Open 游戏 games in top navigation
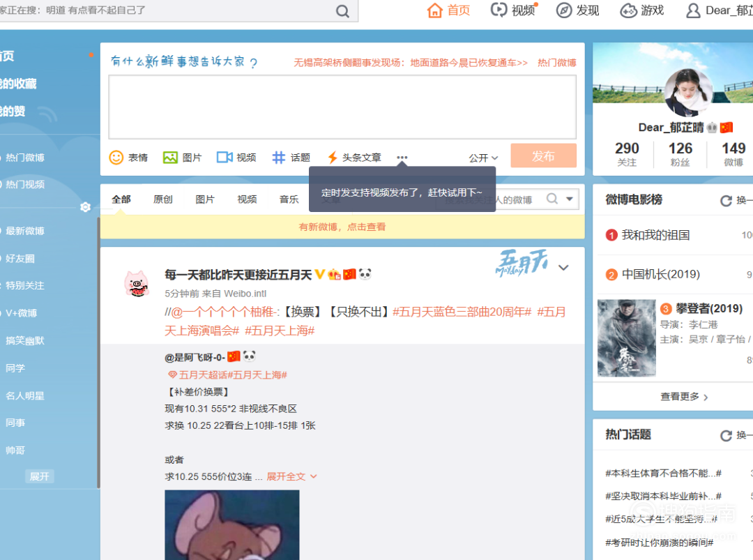Viewport: 753px width, 560px height. tap(642, 10)
